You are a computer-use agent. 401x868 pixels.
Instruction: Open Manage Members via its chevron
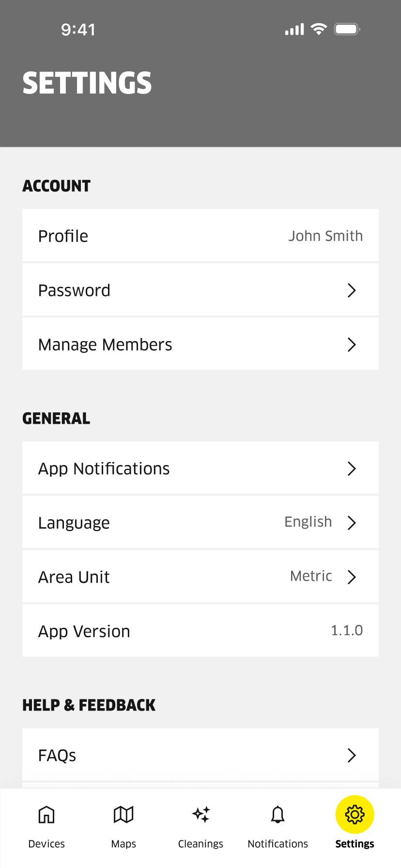click(352, 345)
